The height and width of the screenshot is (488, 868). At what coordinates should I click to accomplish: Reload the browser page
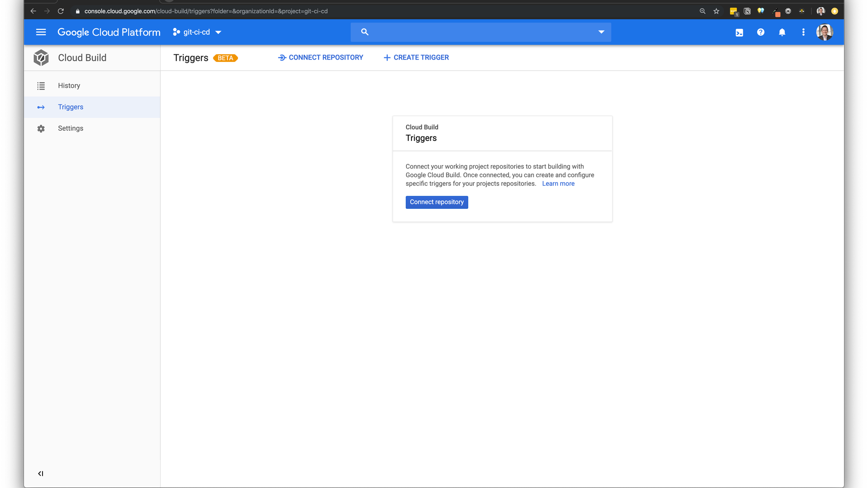point(61,11)
